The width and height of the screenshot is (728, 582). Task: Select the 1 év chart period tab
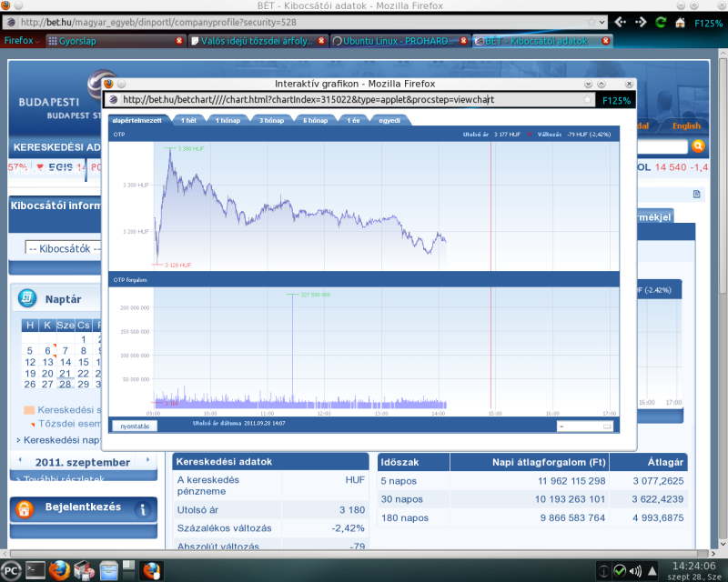353,120
